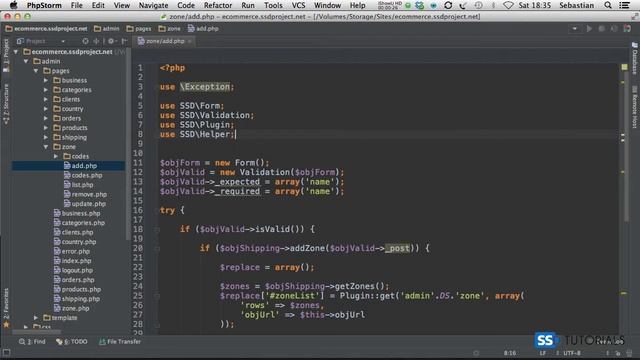Screen dimensions: 640x360
Task: Expand the orders folder
Action: point(46,118)
